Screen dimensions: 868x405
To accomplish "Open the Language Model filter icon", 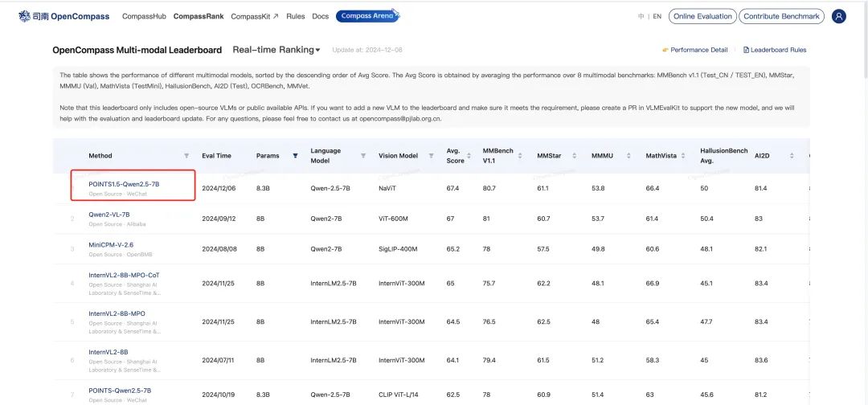I will (x=362, y=156).
